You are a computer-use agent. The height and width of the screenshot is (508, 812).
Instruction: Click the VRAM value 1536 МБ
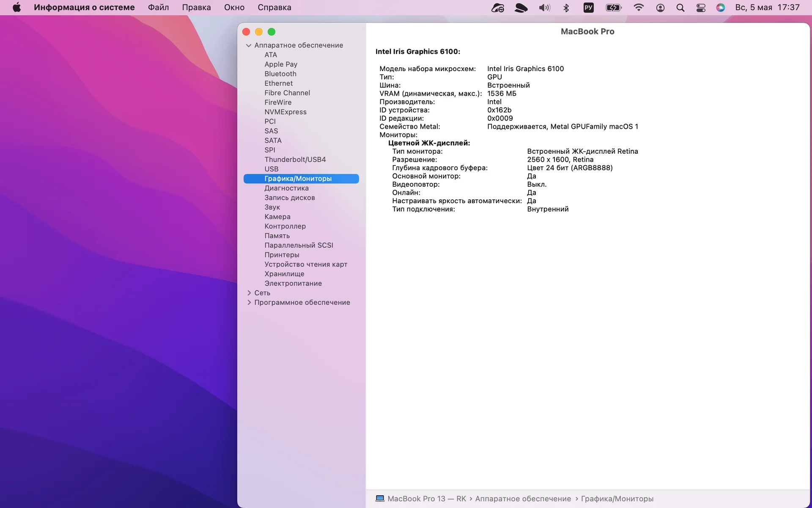pos(502,94)
